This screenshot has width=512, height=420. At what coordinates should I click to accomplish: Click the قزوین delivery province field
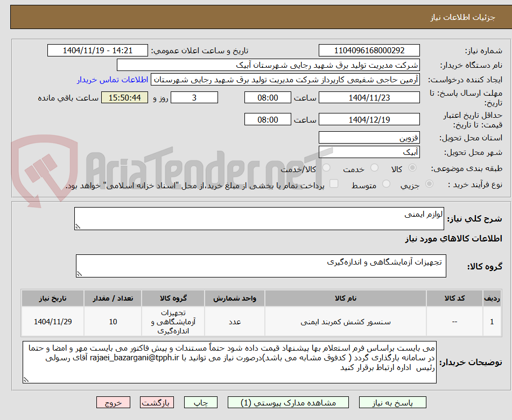coord(370,137)
